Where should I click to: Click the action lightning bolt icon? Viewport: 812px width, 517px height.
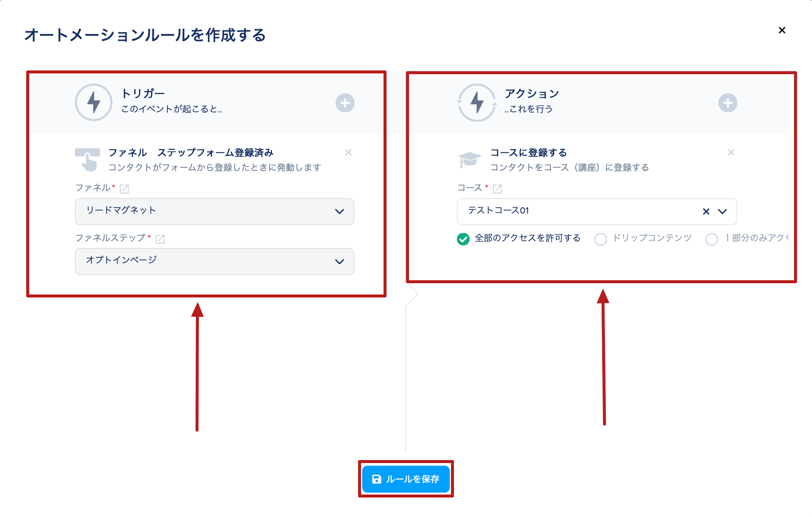477,102
